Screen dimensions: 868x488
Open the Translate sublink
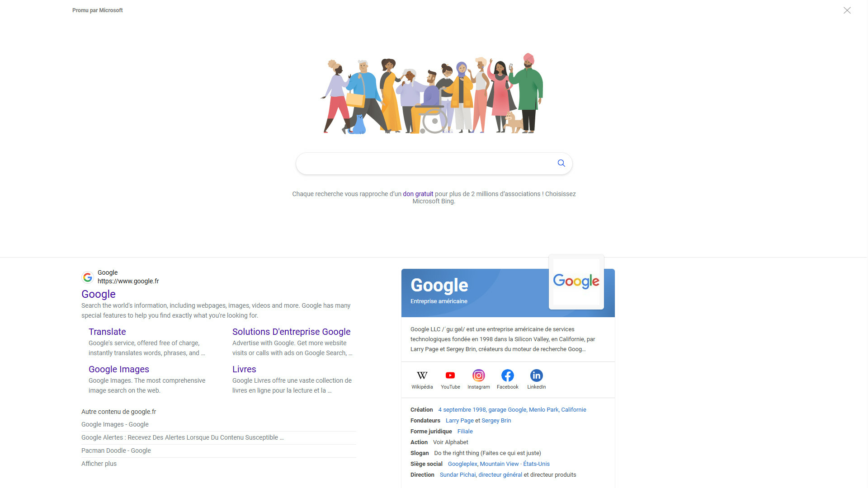coord(107,332)
